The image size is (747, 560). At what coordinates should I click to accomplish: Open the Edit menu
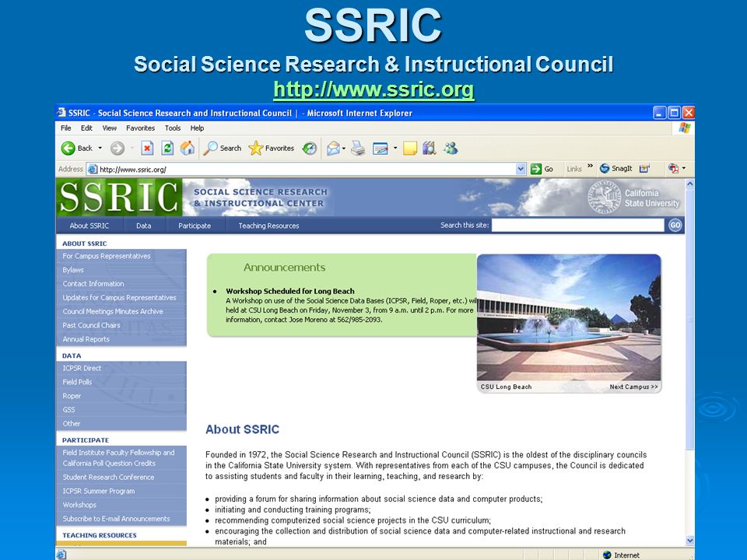[x=86, y=128]
